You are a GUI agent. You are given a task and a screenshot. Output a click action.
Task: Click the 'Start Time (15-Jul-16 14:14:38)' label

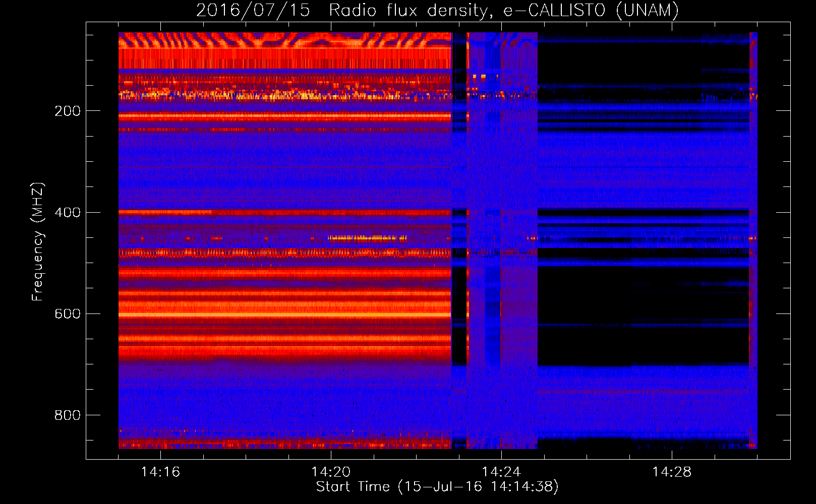(437, 487)
